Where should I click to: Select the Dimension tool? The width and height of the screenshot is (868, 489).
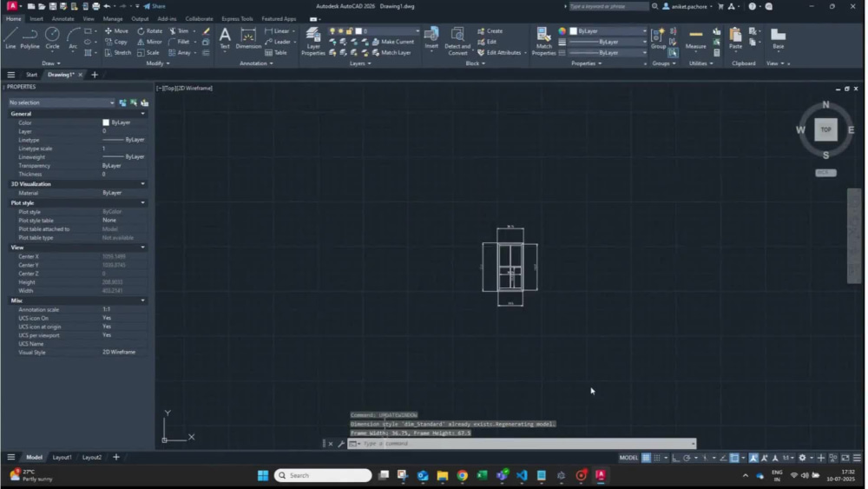pos(248,38)
